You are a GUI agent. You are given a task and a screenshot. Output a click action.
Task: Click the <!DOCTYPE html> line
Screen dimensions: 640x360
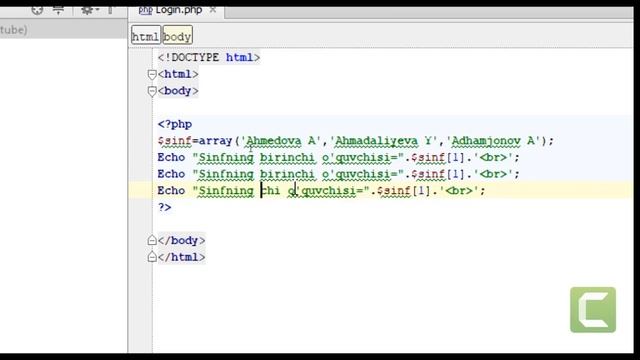pos(209,58)
